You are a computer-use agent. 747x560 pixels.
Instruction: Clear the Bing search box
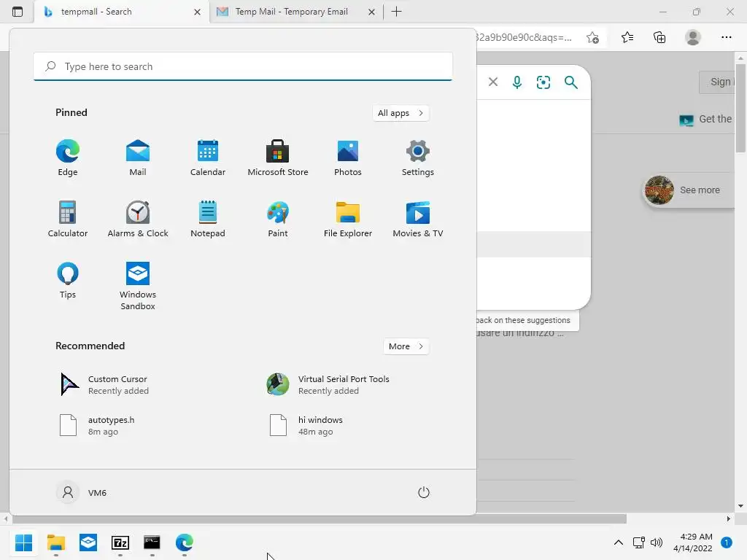(493, 82)
